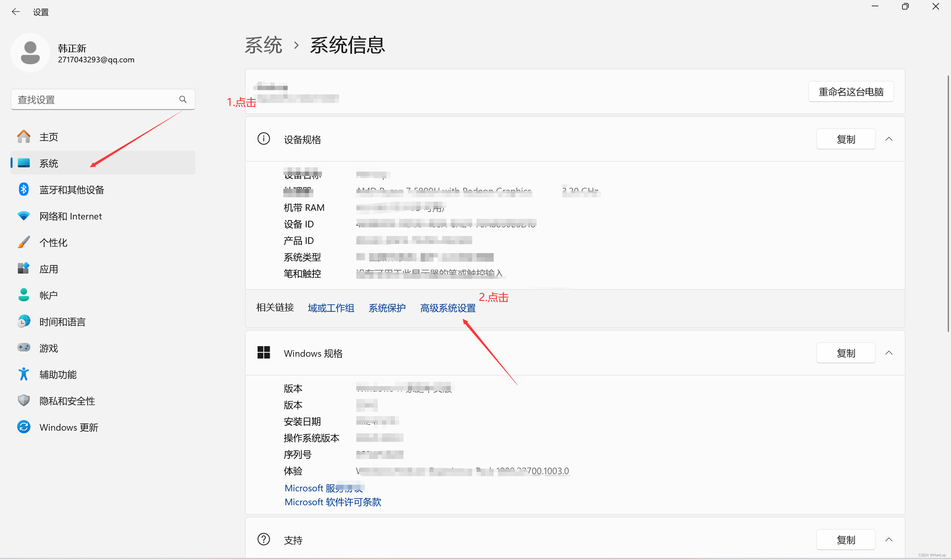The height and width of the screenshot is (560, 951).
Task: Open 隐私和安全性 settings
Action: (67, 401)
